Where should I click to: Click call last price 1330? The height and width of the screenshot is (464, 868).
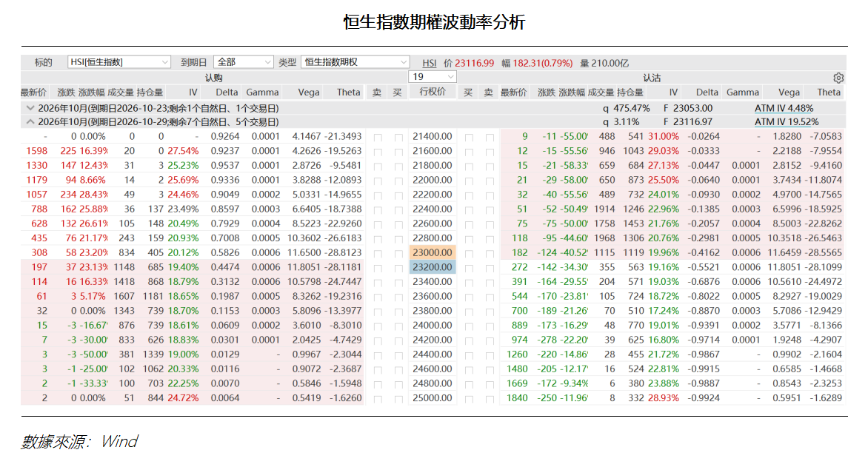tap(36, 165)
